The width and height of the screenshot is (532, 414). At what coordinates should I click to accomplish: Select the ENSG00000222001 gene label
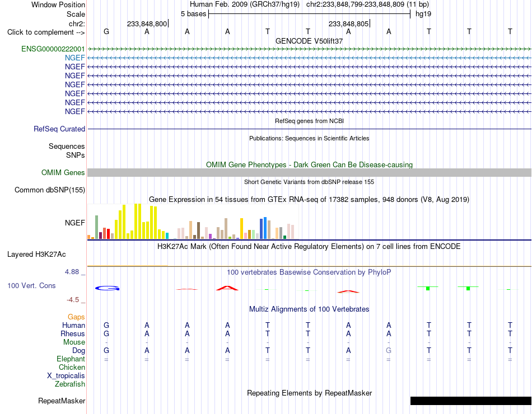click(53, 49)
